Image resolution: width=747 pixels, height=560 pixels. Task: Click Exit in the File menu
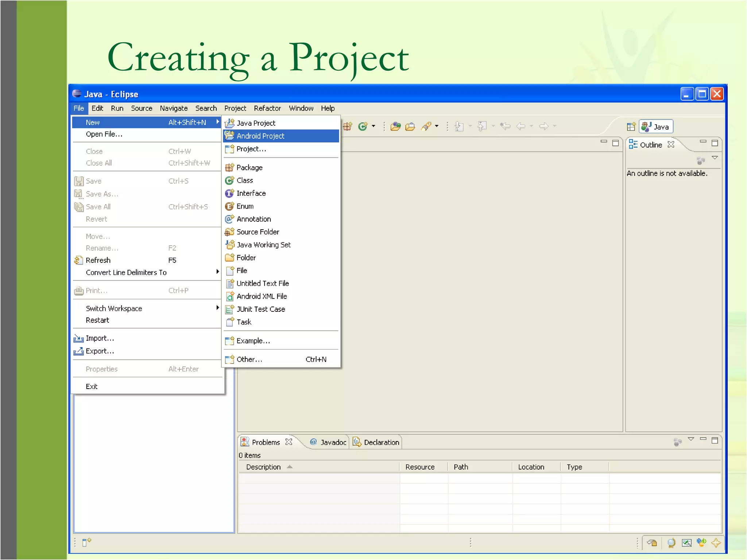pos(147,386)
